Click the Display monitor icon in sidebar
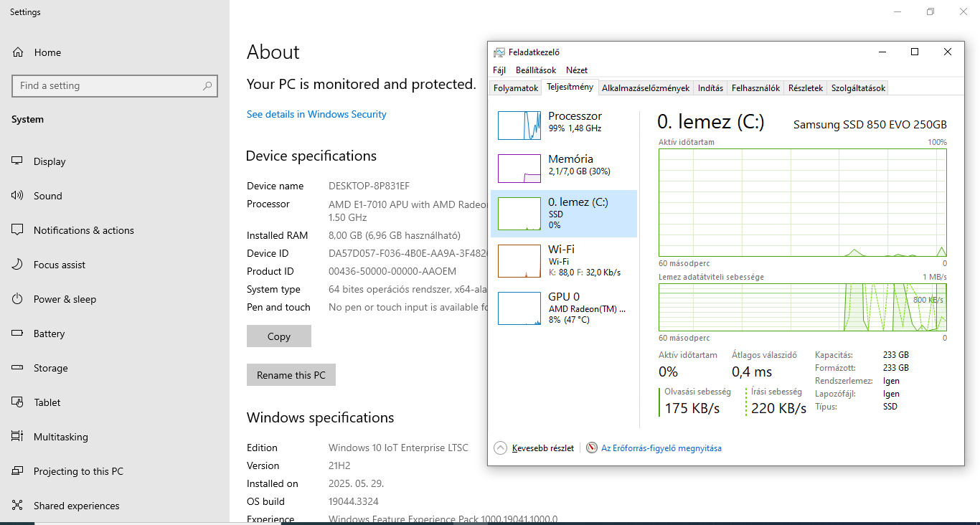The width and height of the screenshot is (980, 525). coord(17,161)
